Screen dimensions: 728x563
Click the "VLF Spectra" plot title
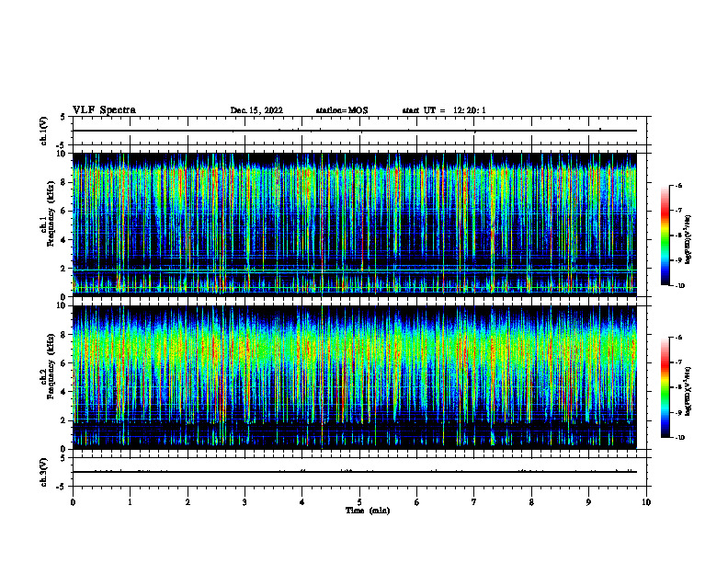click(x=104, y=110)
